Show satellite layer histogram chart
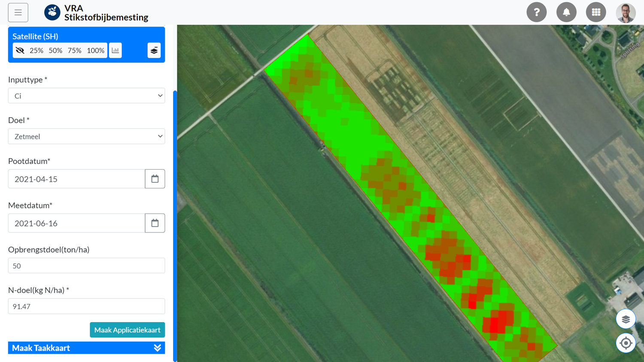644x362 pixels. tap(115, 50)
